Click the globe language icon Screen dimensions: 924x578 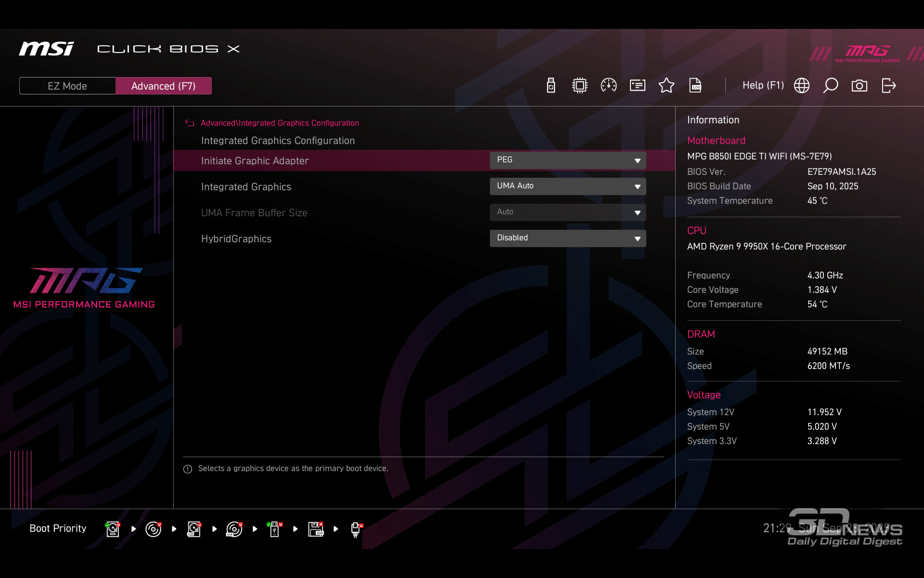pyautogui.click(x=802, y=86)
